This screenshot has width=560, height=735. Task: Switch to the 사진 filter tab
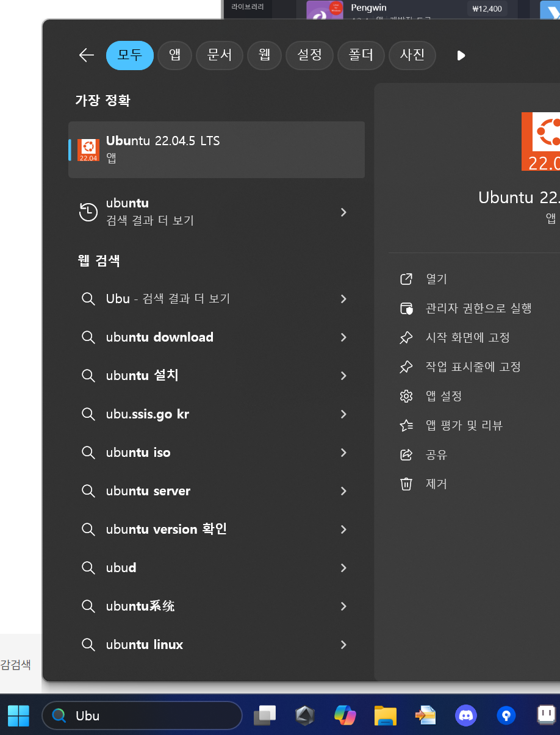(x=412, y=56)
